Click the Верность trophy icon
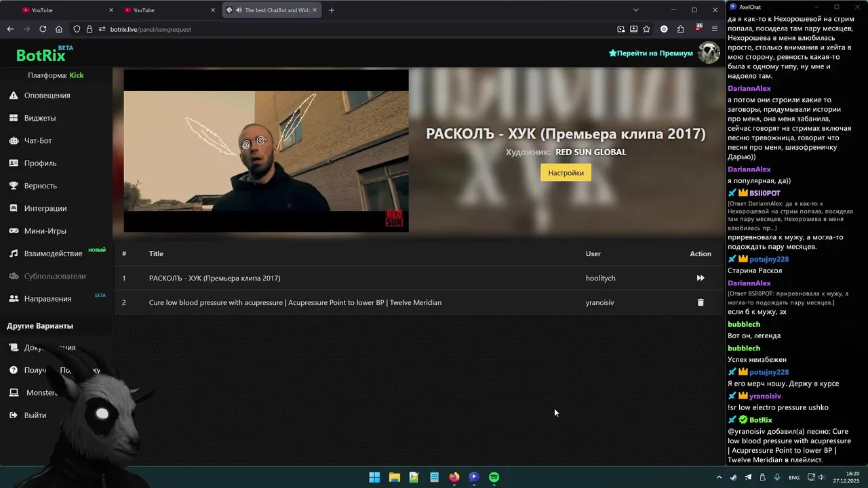The width and height of the screenshot is (868, 488). 13,186
